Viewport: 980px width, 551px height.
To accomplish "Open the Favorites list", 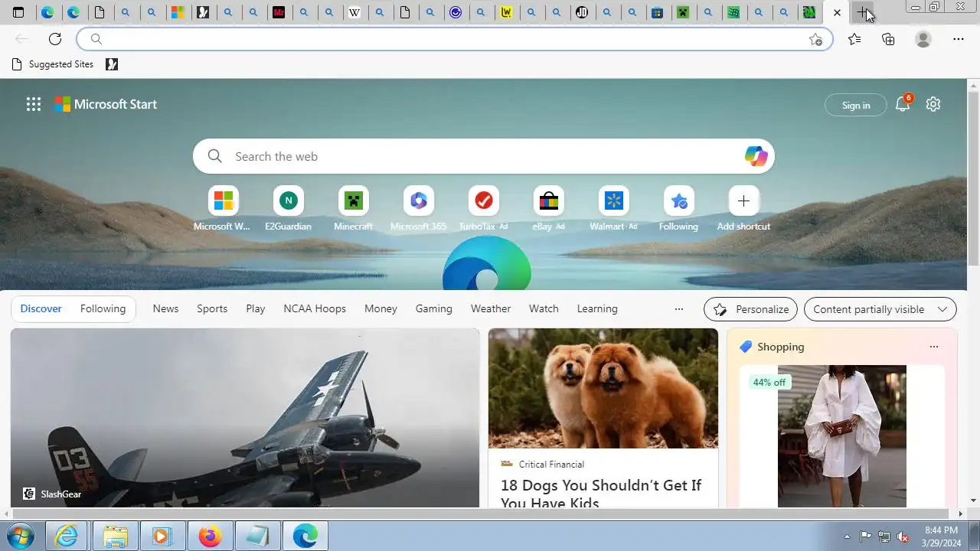I will pyautogui.click(x=854, y=39).
